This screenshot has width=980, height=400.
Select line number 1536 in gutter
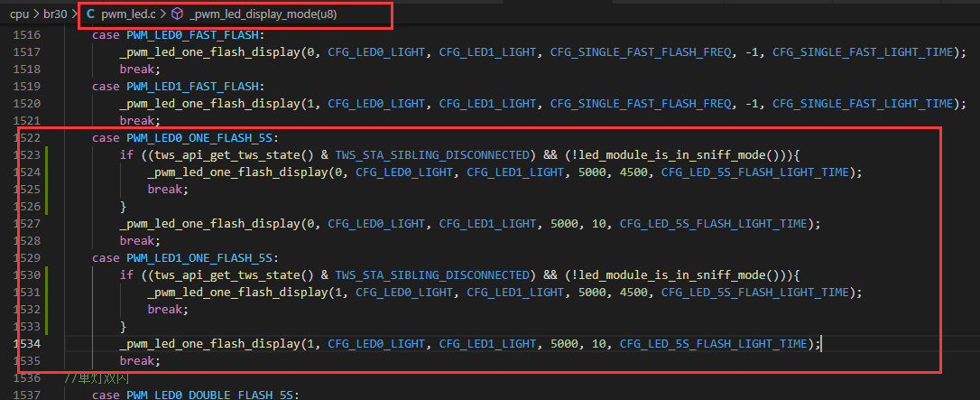(26, 377)
